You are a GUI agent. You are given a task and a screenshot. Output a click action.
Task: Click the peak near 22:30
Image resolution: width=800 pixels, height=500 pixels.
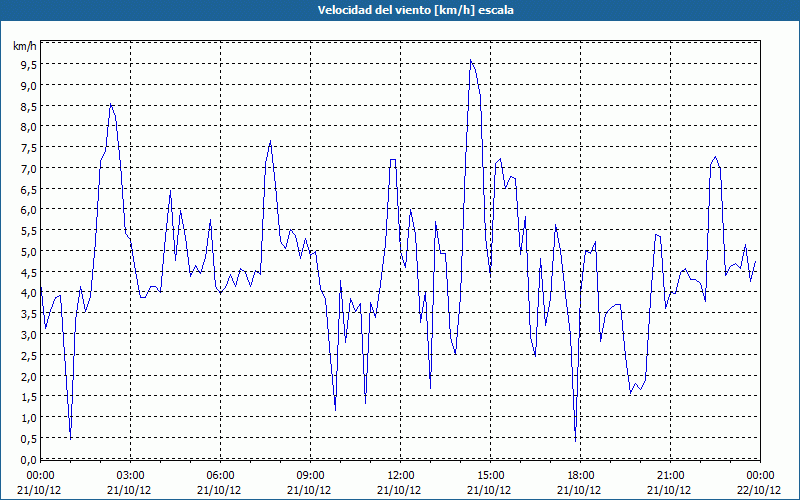716,157
